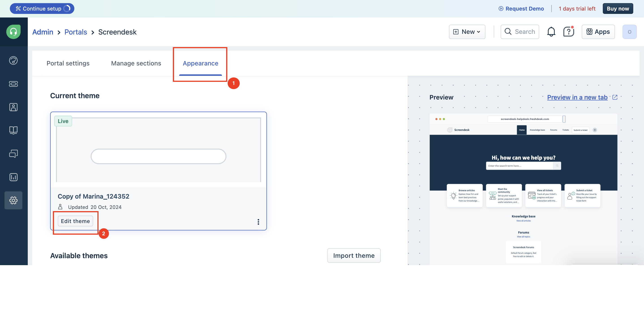Switch to the Manage sections tab
Viewport: 644px width, 312px height.
(136, 63)
